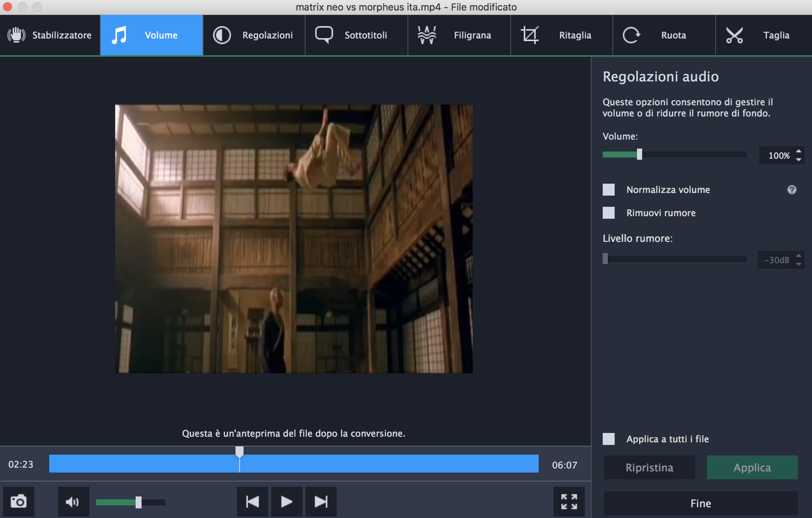Screen dimensions: 812x518
Task: Open the Sottotitoli tab
Action: (x=356, y=35)
